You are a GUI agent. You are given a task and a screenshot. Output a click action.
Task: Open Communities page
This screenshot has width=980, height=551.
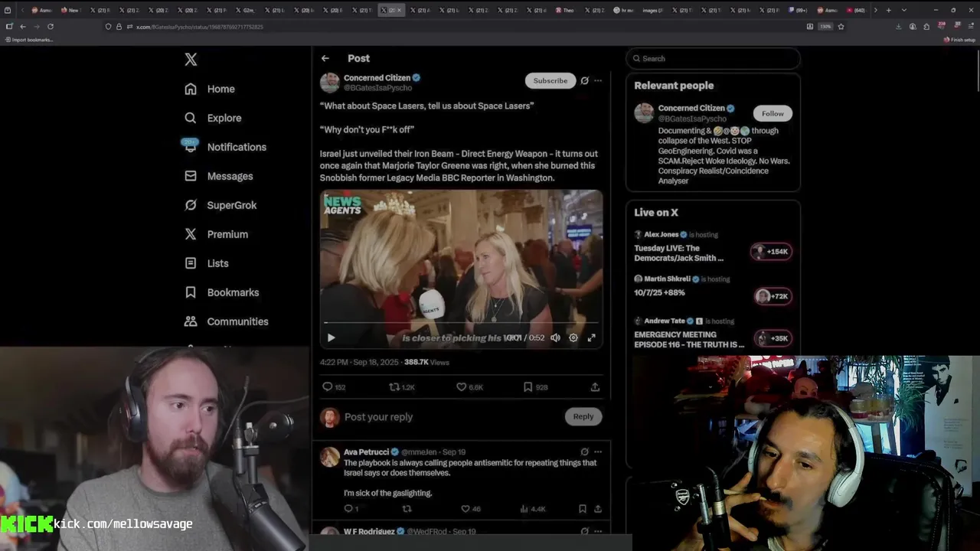237,321
